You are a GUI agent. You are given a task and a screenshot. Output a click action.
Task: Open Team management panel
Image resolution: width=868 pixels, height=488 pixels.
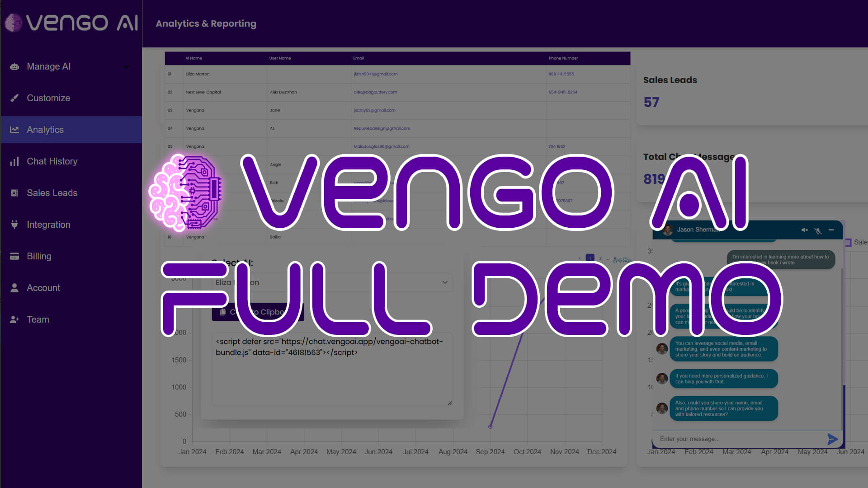pyautogui.click(x=37, y=319)
